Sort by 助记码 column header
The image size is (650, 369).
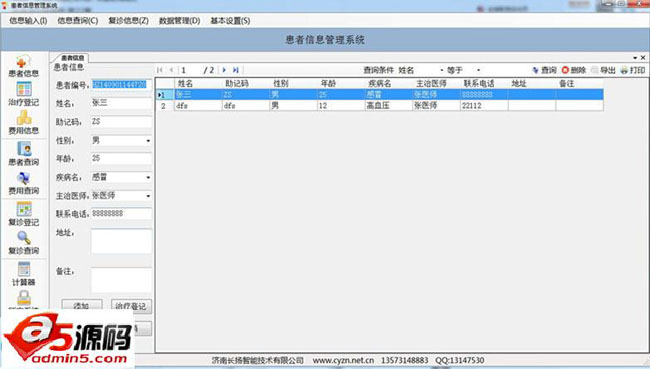(x=245, y=83)
